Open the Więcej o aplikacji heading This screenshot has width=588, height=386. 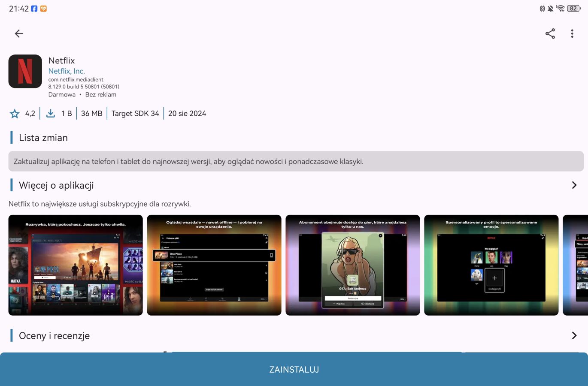[x=56, y=185]
